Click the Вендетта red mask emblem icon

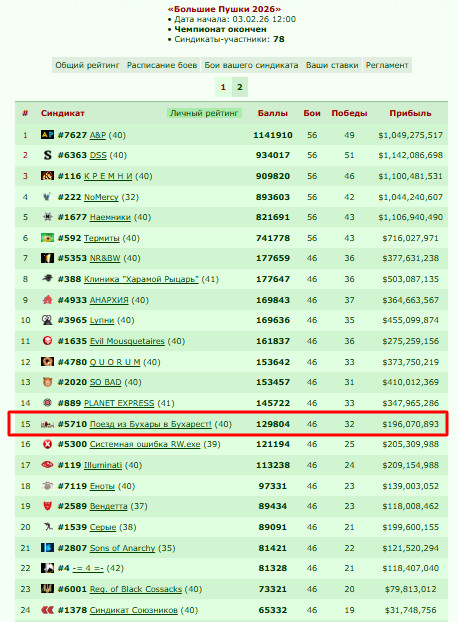click(47, 506)
